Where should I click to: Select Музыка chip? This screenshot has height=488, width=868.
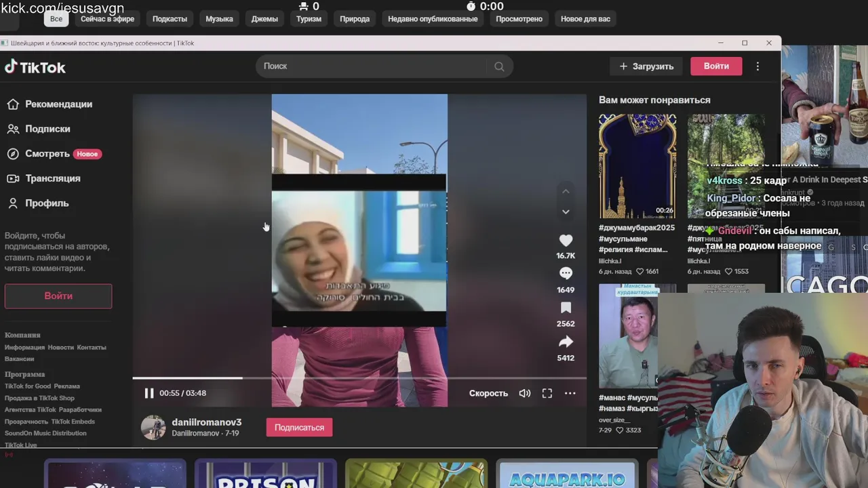coord(219,19)
